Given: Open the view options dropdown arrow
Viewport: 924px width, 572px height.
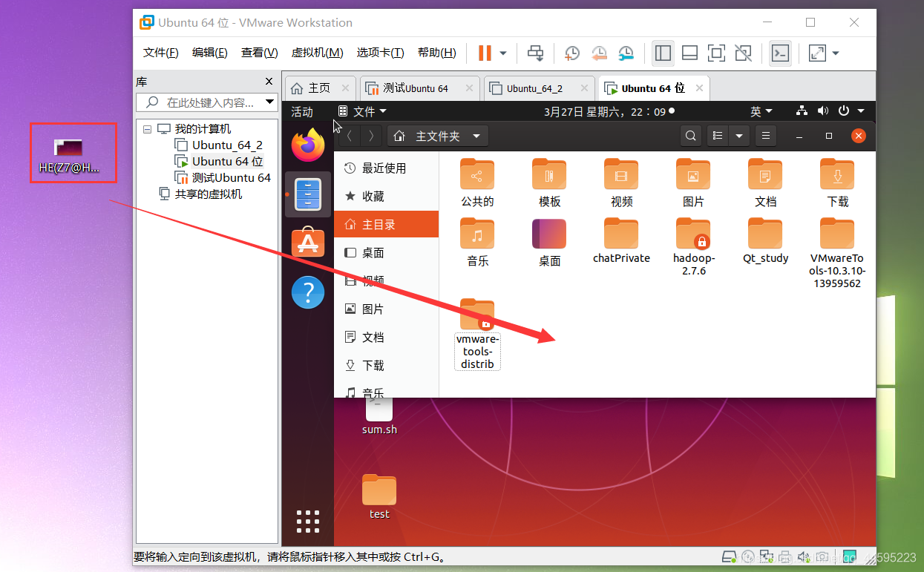Looking at the screenshot, I should 739,136.
